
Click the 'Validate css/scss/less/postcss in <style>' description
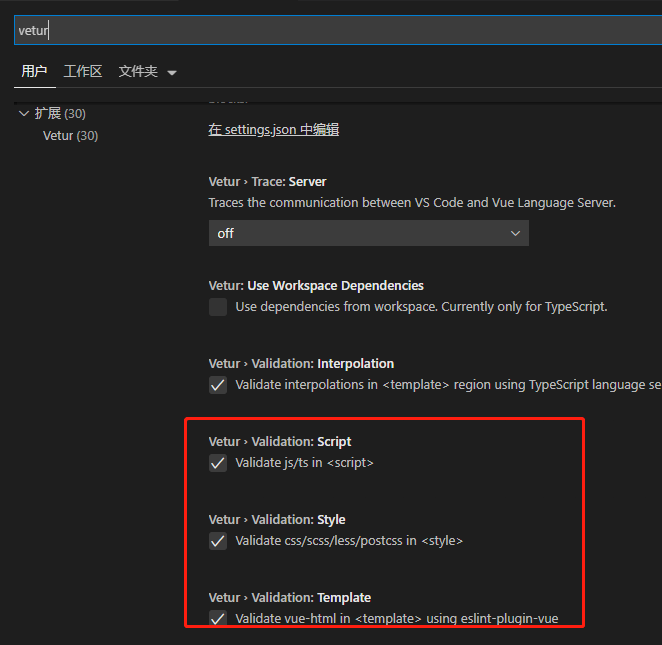349,541
